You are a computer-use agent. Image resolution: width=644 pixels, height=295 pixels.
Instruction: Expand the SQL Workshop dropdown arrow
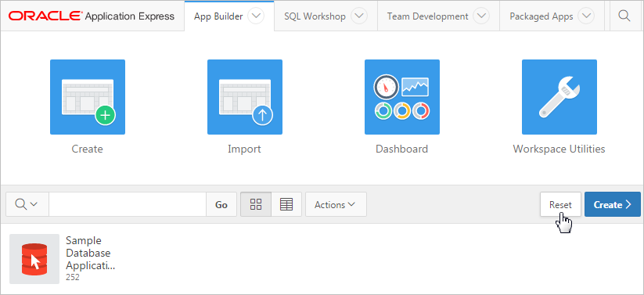[x=359, y=16]
